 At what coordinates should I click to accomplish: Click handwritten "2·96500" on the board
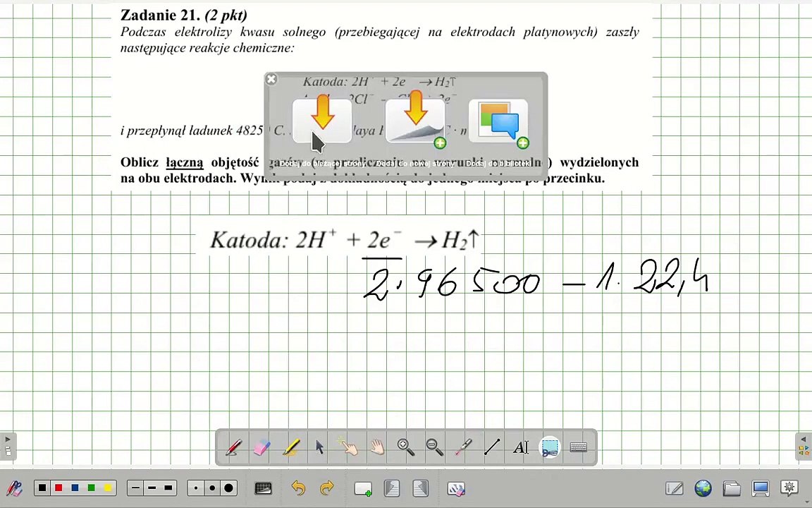tap(452, 282)
